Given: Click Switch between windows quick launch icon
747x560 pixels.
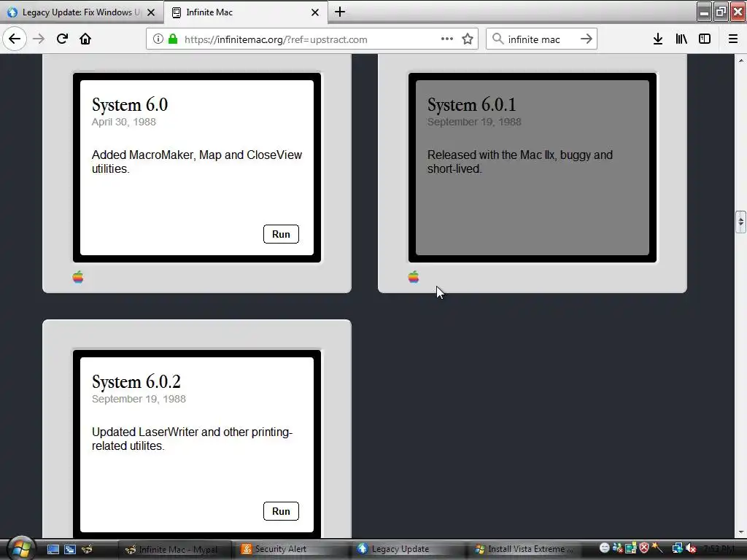Looking at the screenshot, I should pos(70,549).
